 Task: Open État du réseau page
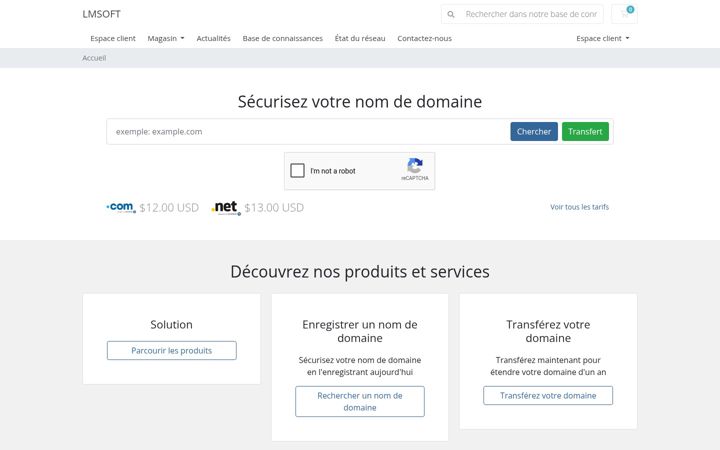(360, 38)
